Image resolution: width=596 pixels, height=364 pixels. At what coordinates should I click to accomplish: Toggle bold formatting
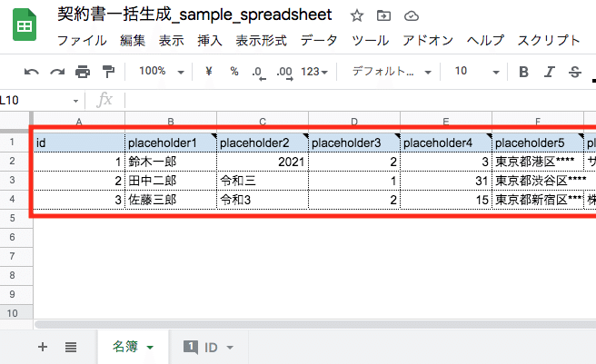(x=523, y=72)
